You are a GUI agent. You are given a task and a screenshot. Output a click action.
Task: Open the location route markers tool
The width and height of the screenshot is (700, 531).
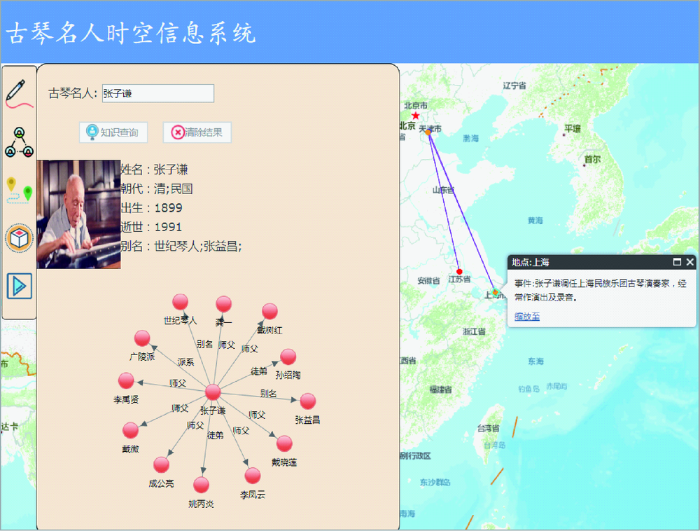(19, 190)
